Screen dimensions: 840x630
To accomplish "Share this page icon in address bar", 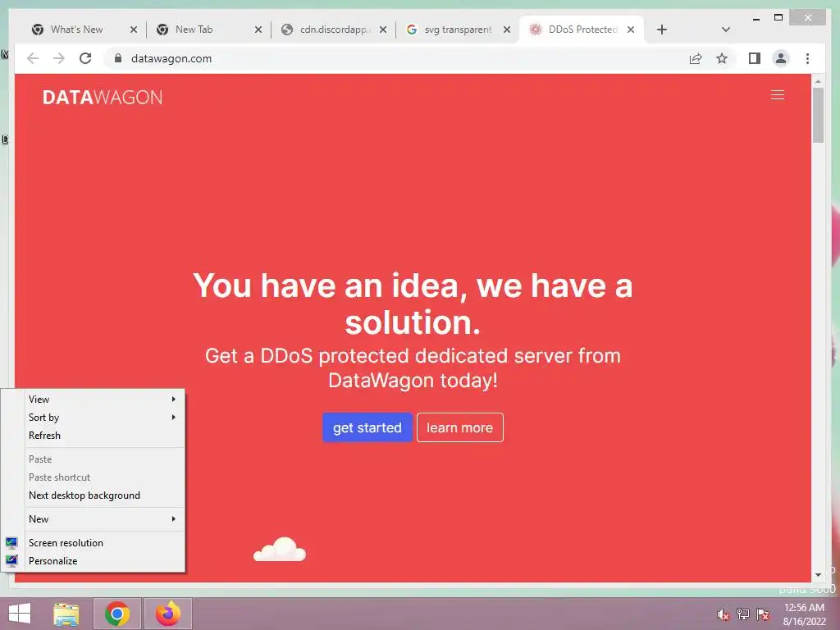I will point(696,58).
